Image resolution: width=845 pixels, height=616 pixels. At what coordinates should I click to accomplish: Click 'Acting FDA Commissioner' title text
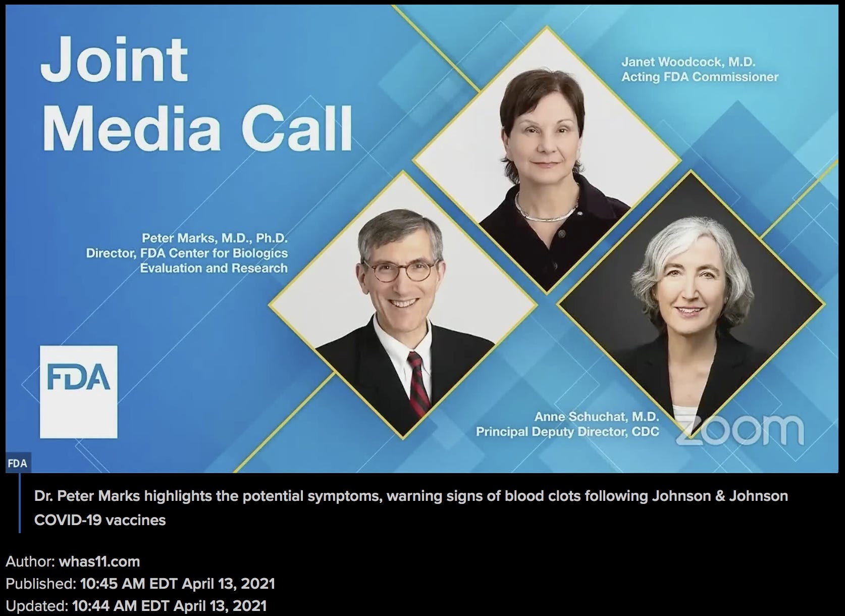[x=700, y=77]
